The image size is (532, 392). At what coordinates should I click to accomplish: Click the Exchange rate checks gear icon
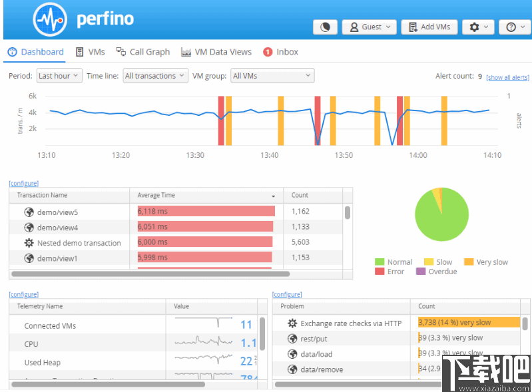(x=292, y=323)
